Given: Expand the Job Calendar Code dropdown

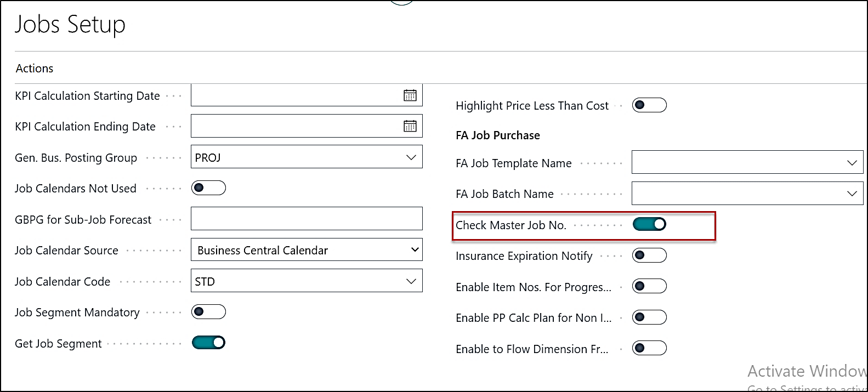Looking at the screenshot, I should [411, 281].
